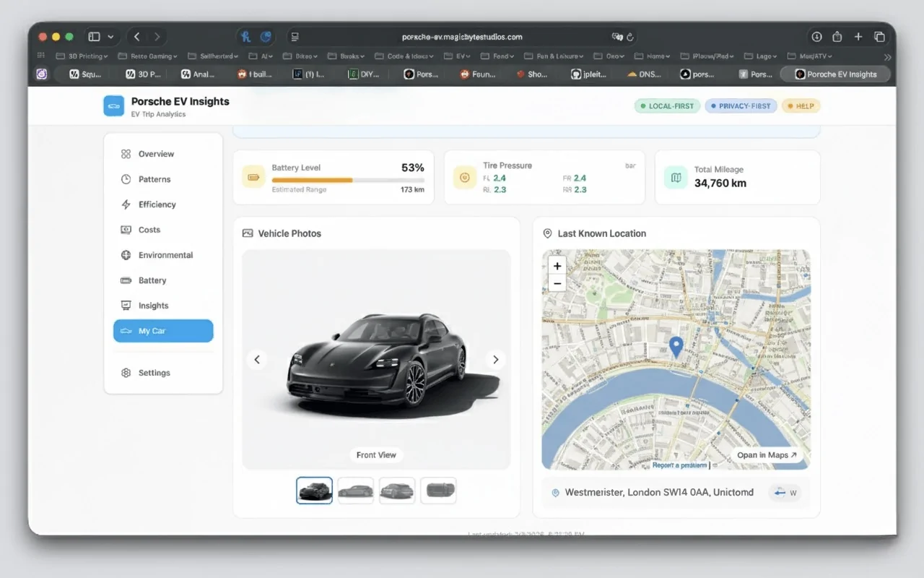Reload the page with the refresh icon
The height and width of the screenshot is (578, 924).
pyautogui.click(x=630, y=37)
